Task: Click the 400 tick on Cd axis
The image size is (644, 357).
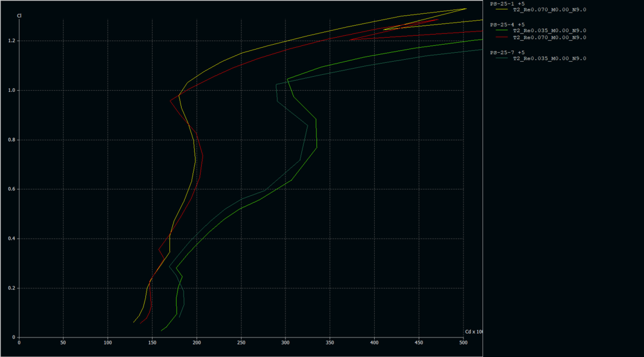Action: coord(374,343)
